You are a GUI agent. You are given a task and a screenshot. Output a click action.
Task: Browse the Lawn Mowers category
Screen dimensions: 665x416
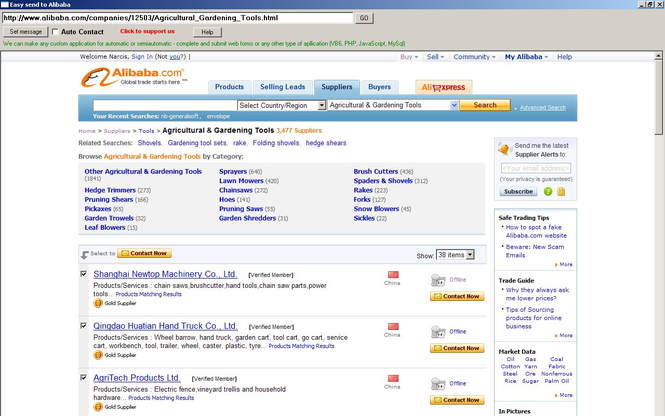click(241, 181)
